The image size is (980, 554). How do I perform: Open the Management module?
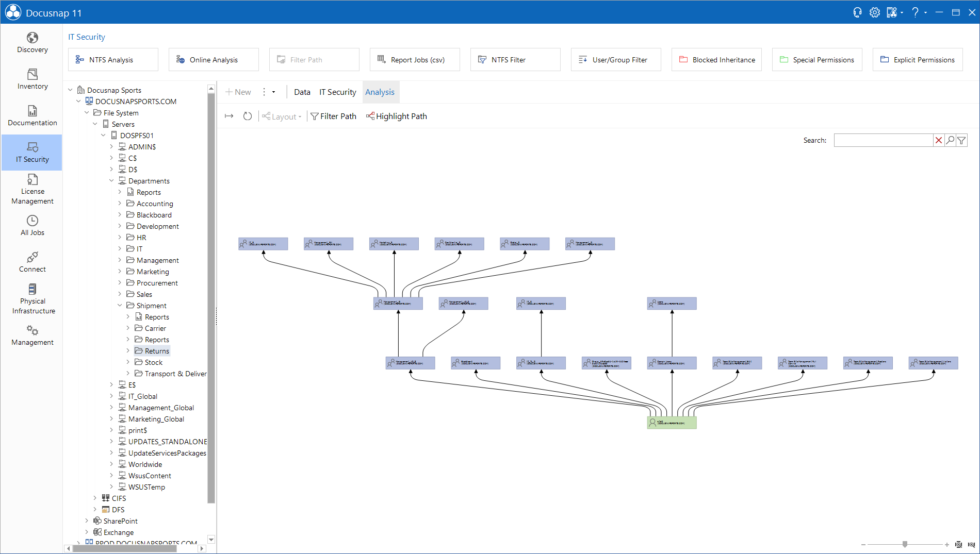coord(32,335)
